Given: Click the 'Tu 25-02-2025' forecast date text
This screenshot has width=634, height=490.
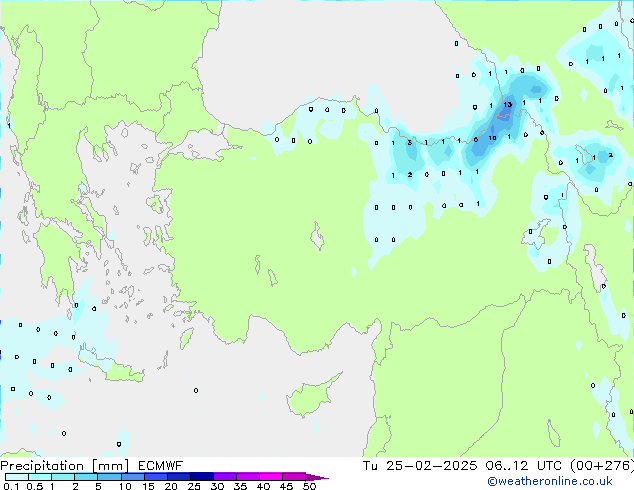Looking at the screenshot, I should (x=420, y=466).
